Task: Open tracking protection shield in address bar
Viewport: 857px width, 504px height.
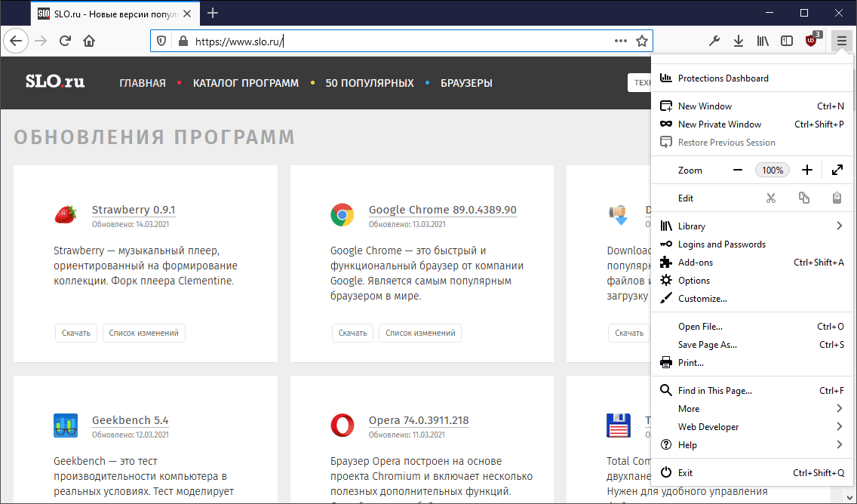Action: (161, 41)
